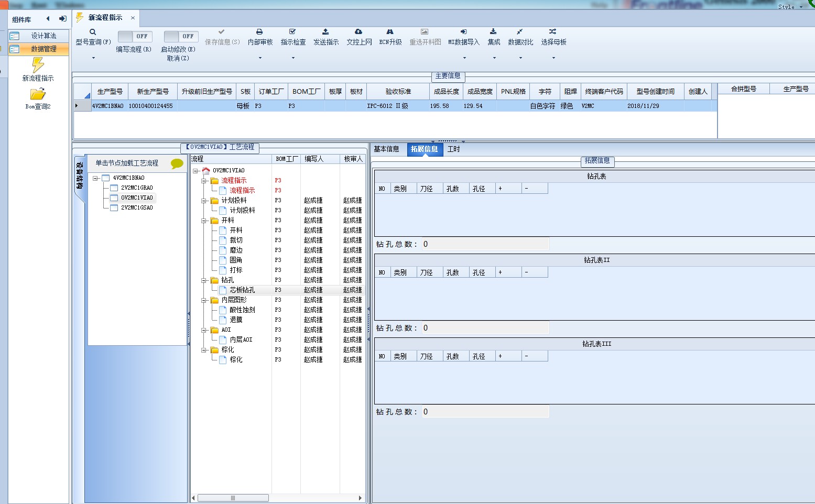Open dropdown arrow under 指示检查

(293, 58)
